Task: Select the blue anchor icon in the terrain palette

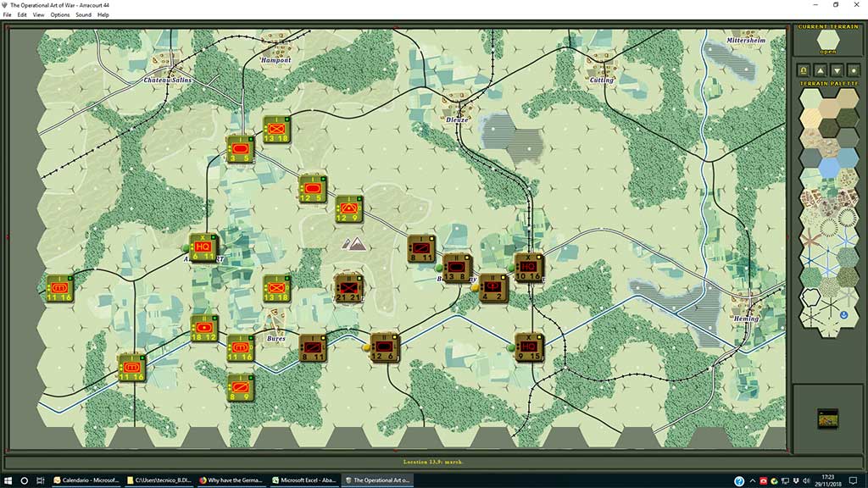Action: tap(844, 315)
